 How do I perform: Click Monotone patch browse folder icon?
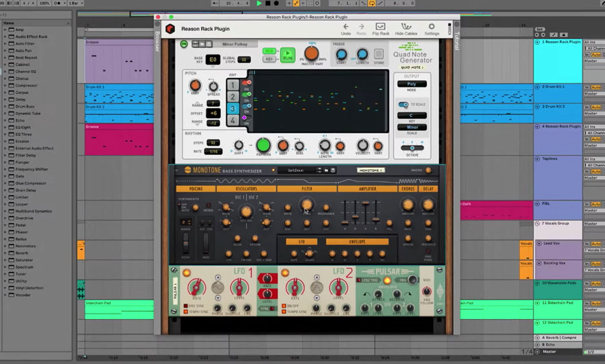[x=326, y=170]
